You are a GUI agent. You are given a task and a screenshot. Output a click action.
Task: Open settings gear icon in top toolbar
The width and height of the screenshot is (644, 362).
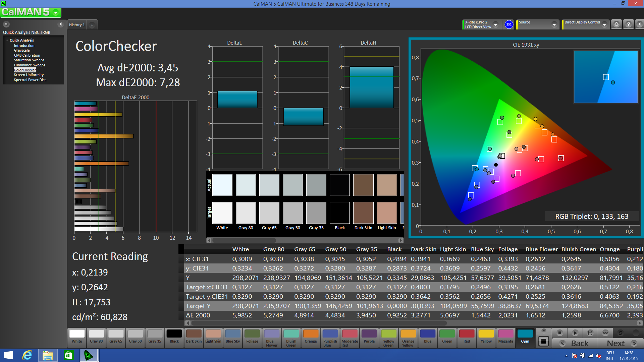coord(616,24)
